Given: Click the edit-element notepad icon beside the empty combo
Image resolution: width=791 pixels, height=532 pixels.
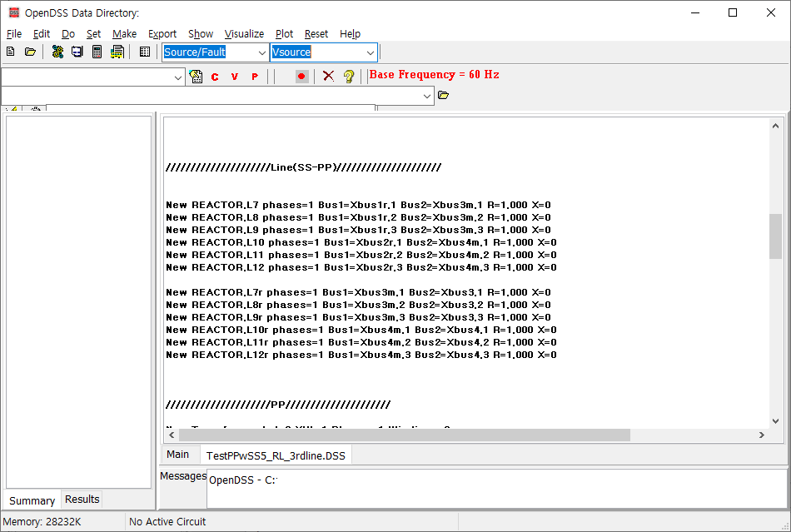Looking at the screenshot, I should (x=196, y=76).
